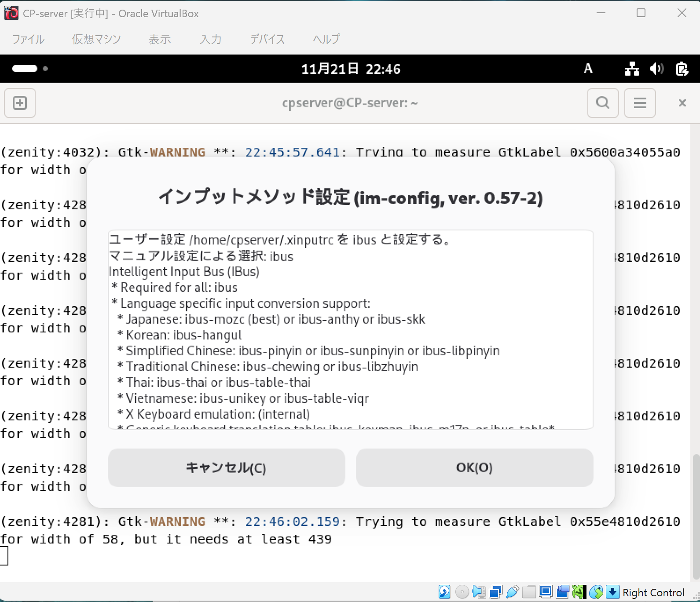The image size is (700, 602).
Task: Maximize the VirtualBox CP-server window
Action: click(641, 13)
